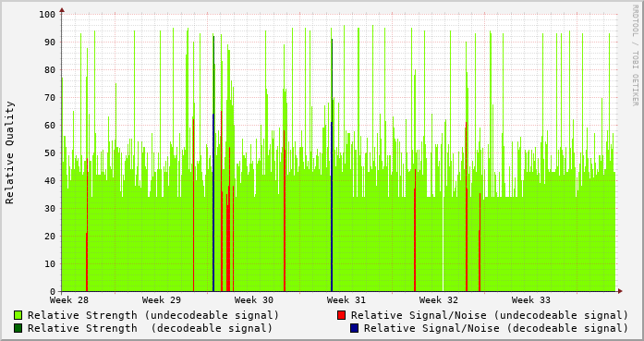Click the blue Signal/Noise decodeable legend swatch
Image resolution: width=644 pixels, height=341 pixels.
pyautogui.click(x=354, y=328)
